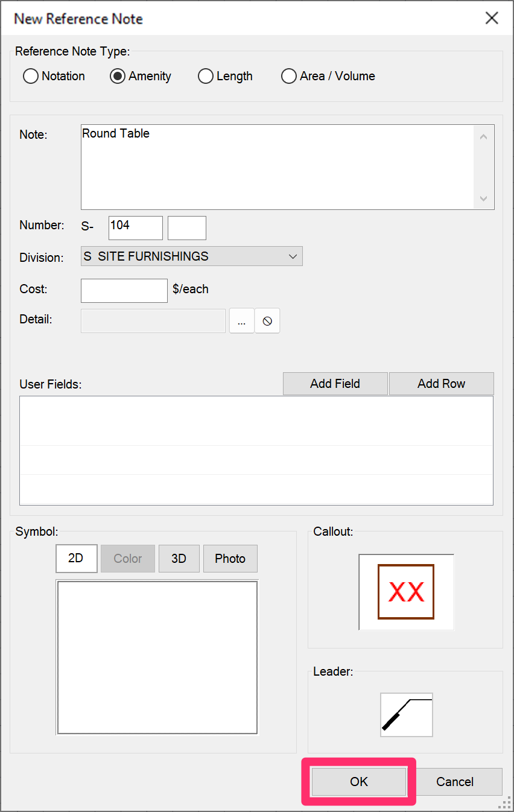The image size is (514, 812).
Task: Click the resize grip dots in the corner
Action: coord(504,802)
